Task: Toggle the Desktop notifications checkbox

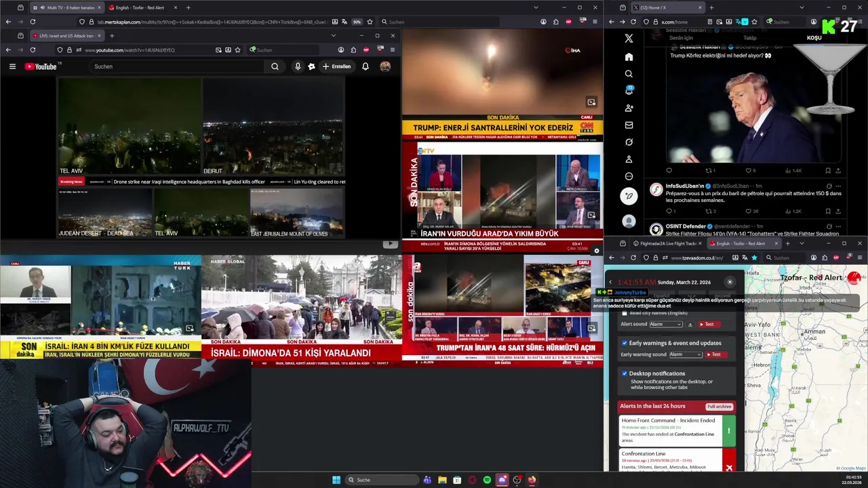Action: [625, 373]
